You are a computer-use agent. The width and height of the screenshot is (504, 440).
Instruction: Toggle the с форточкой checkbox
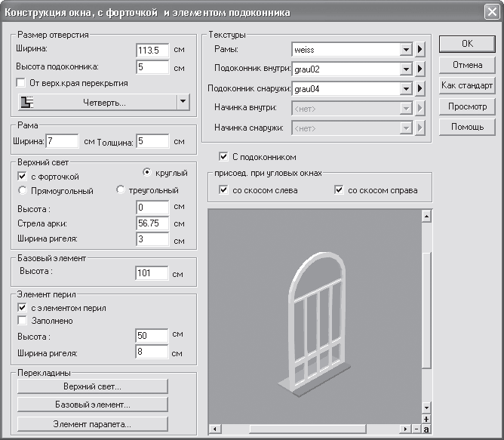click(22, 177)
